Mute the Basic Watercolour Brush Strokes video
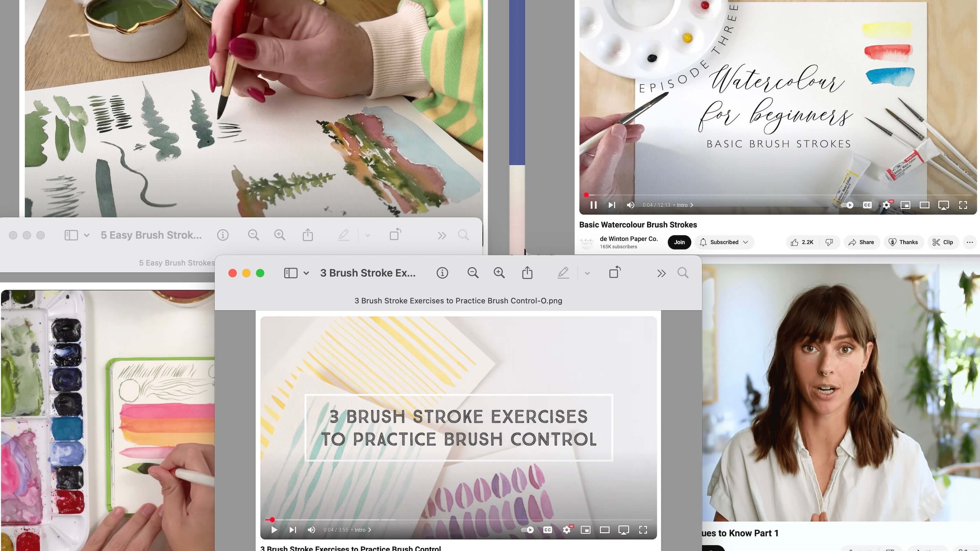The height and width of the screenshot is (551, 980). coord(630,205)
